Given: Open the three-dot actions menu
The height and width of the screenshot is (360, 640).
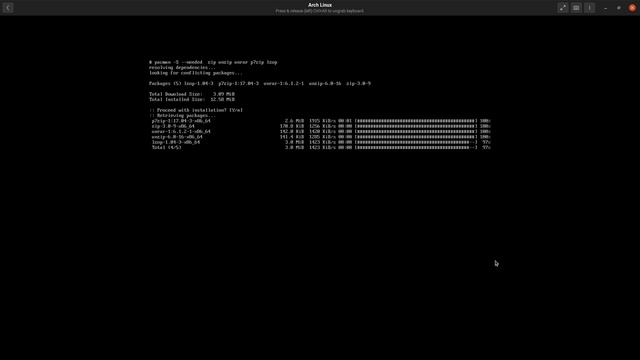Looking at the screenshot, I should pyautogui.click(x=589, y=8).
